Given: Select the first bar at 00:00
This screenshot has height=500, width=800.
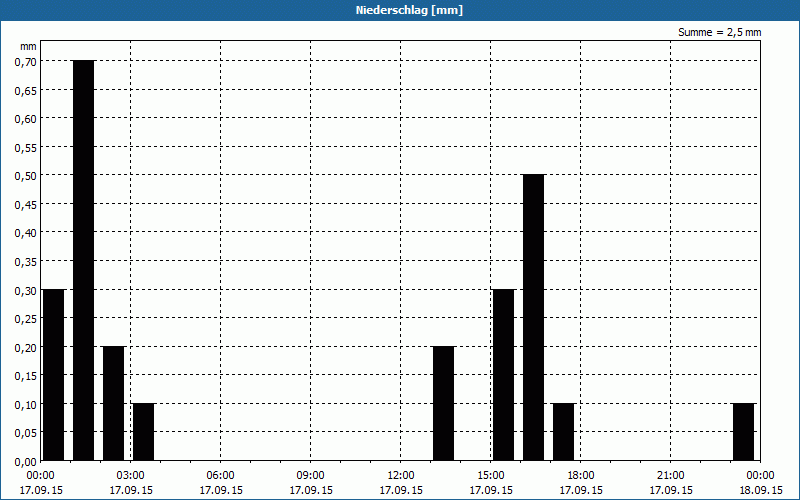Looking at the screenshot, I should (x=53, y=375).
